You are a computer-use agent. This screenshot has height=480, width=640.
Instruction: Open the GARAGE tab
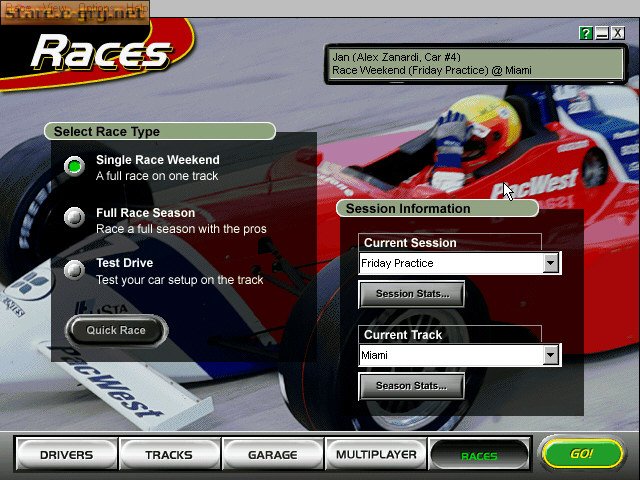pyautogui.click(x=273, y=454)
